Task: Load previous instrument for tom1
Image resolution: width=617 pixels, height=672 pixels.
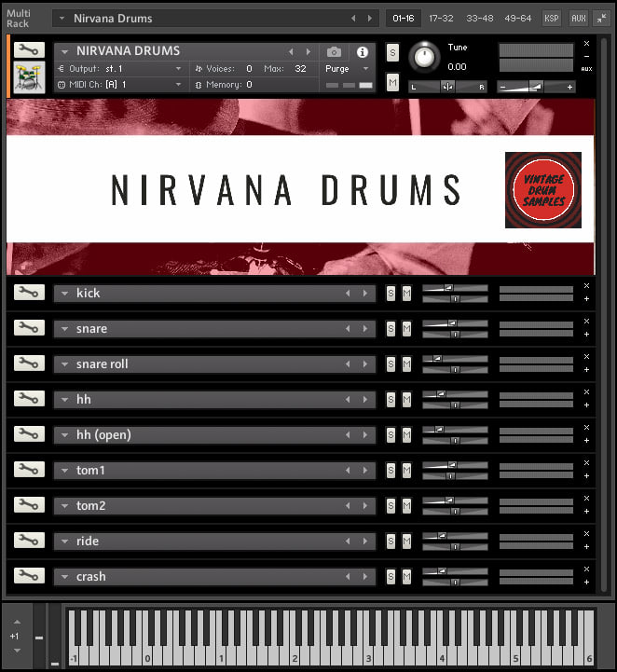Action: pos(348,470)
